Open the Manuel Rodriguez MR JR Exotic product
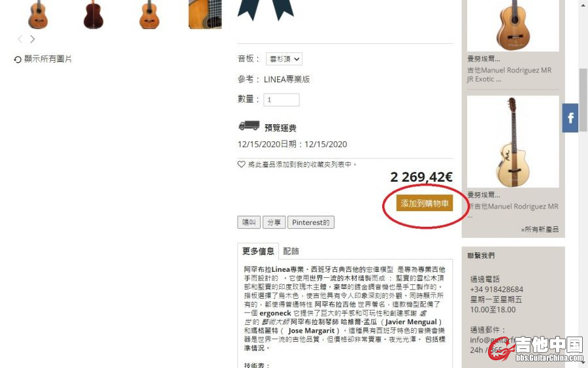 (x=509, y=75)
